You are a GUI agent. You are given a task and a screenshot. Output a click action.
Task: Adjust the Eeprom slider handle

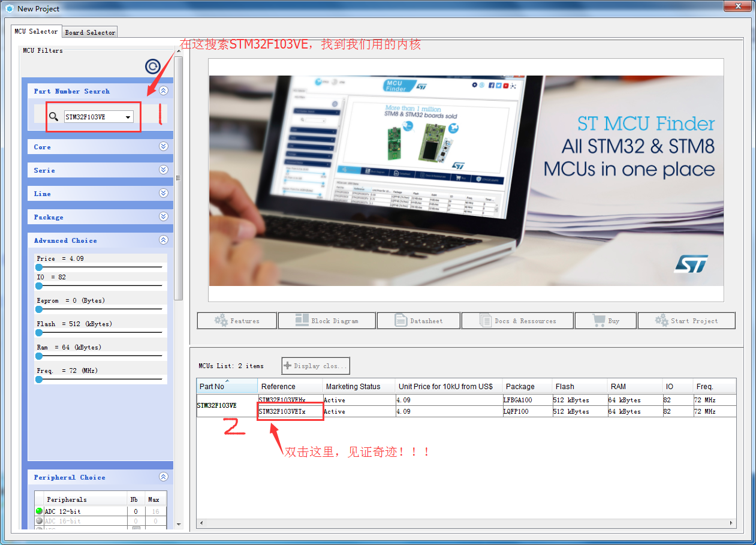(39, 309)
